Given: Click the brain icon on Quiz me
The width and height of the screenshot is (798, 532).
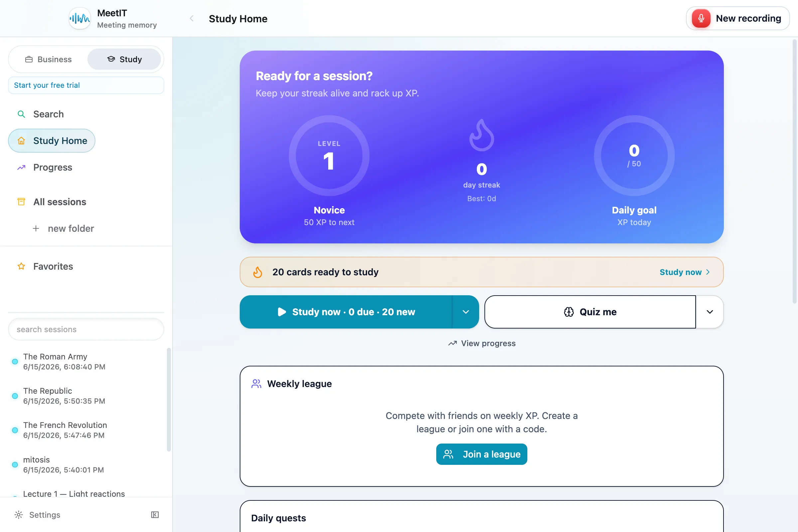Looking at the screenshot, I should click(x=569, y=312).
